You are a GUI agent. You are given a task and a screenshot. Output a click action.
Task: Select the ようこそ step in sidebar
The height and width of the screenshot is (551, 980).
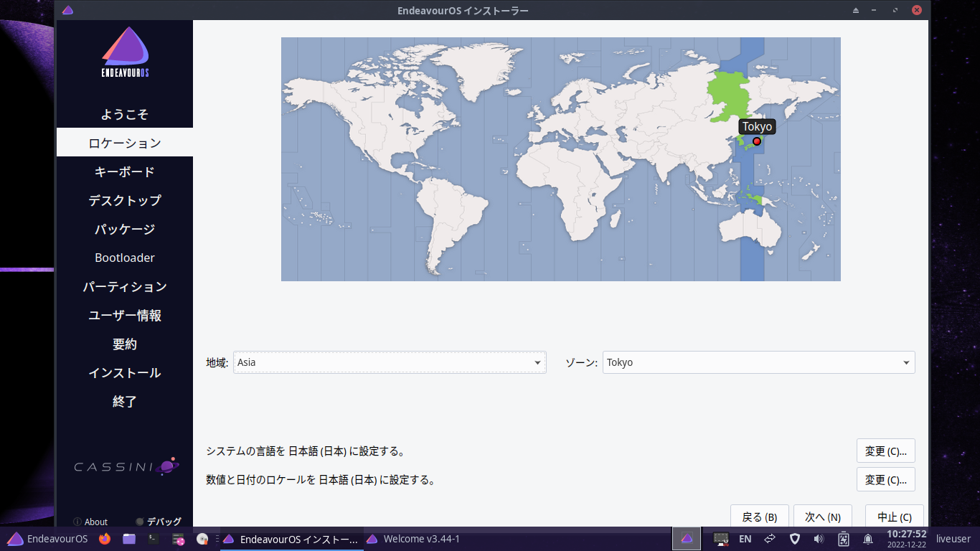[125, 114]
